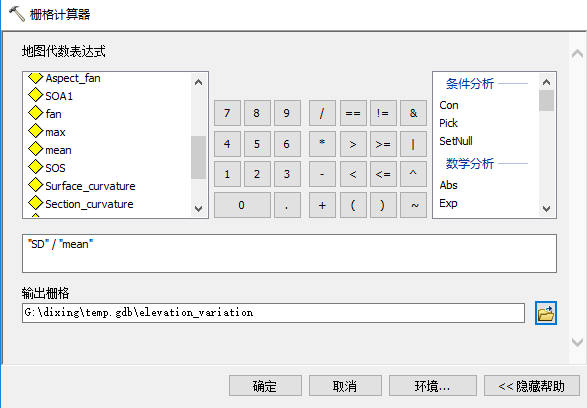This screenshot has height=408, width=587.
Task: Click the equals comparison == operator
Action: (353, 113)
